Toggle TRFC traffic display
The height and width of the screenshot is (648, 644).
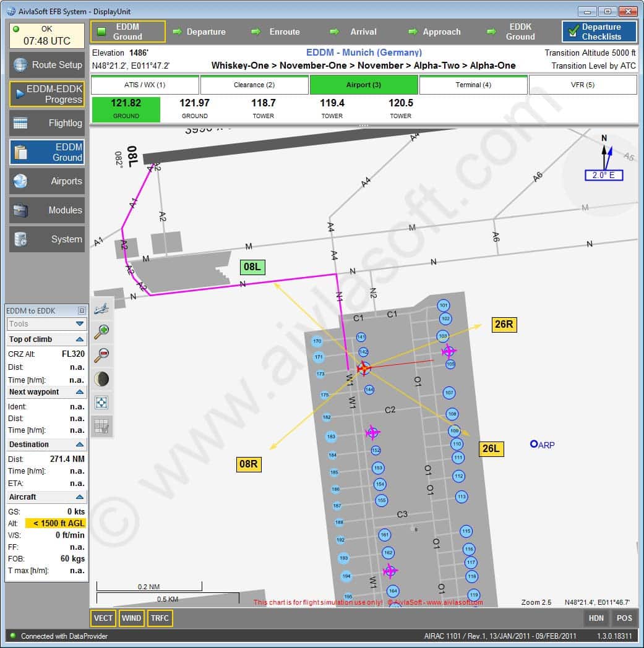click(x=160, y=618)
